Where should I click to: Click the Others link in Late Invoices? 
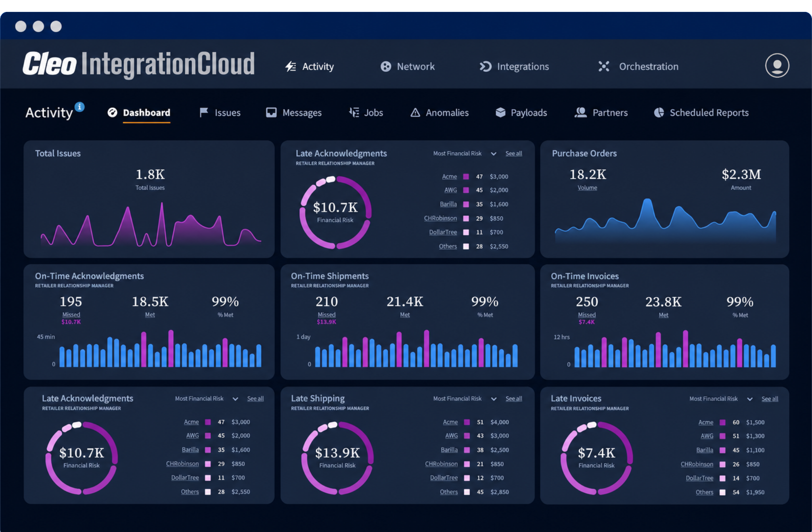pos(704,492)
